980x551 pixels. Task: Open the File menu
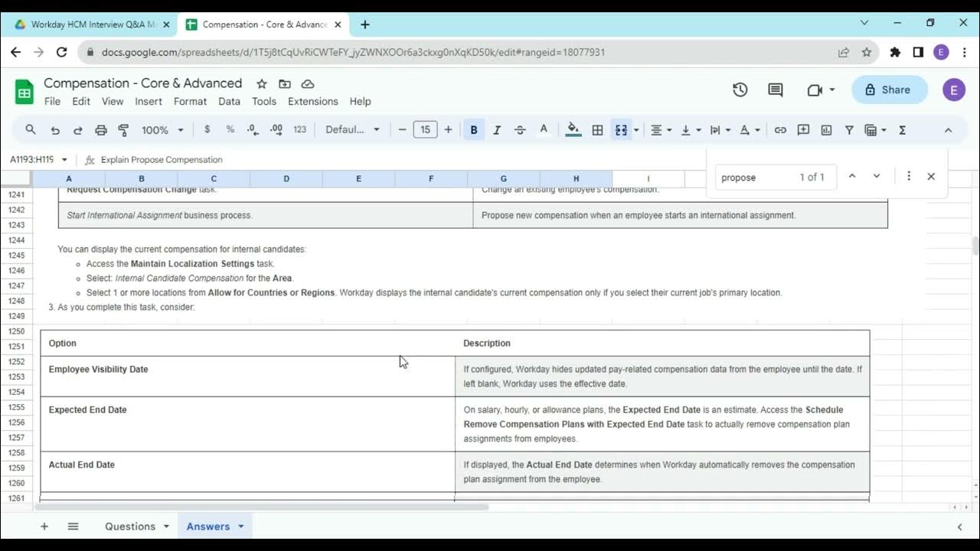click(x=52, y=101)
